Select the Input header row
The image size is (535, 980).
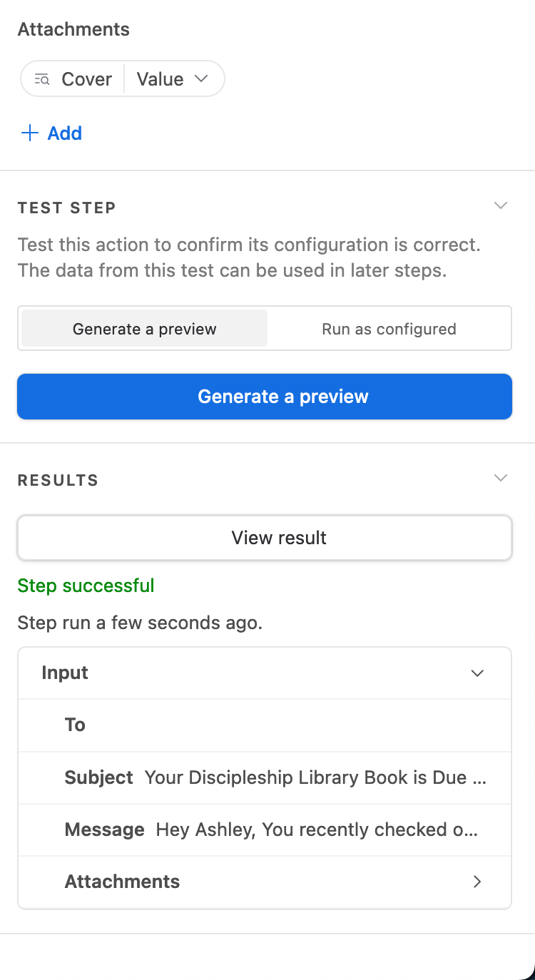tap(265, 673)
